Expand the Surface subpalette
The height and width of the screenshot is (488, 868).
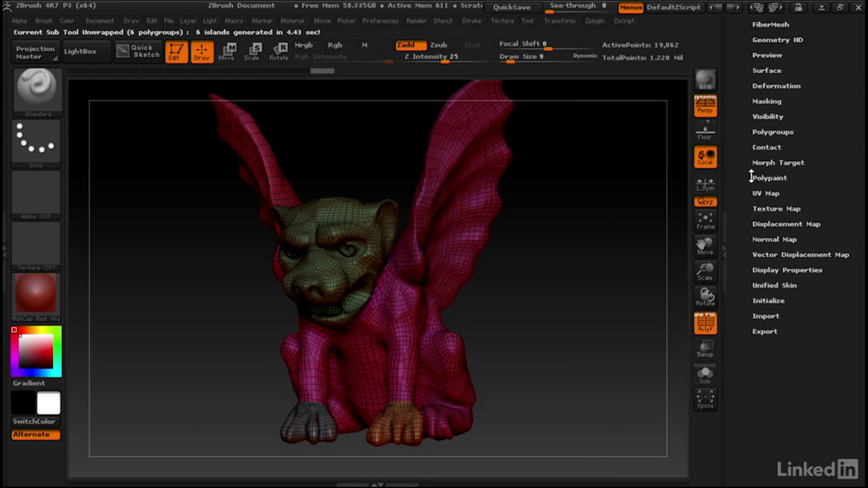click(x=766, y=70)
